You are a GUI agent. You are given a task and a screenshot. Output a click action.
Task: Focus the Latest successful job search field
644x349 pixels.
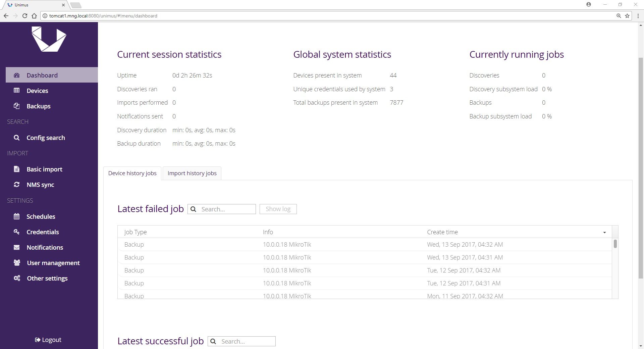pos(241,341)
